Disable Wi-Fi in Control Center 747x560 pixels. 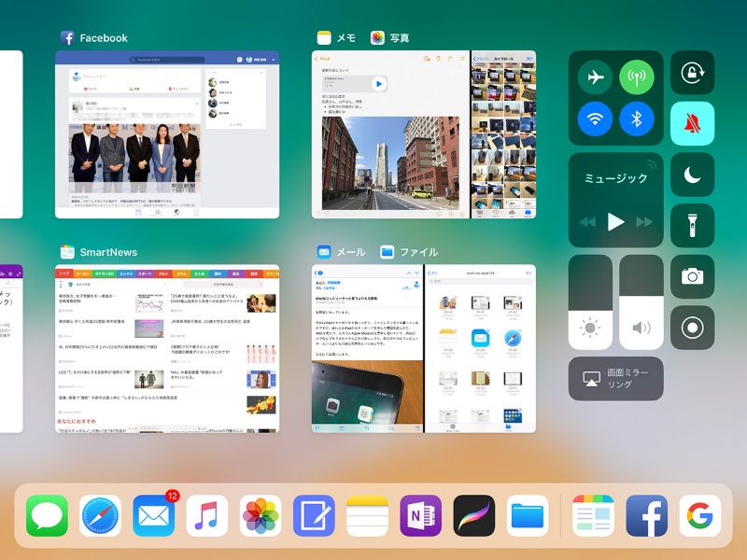pos(595,119)
